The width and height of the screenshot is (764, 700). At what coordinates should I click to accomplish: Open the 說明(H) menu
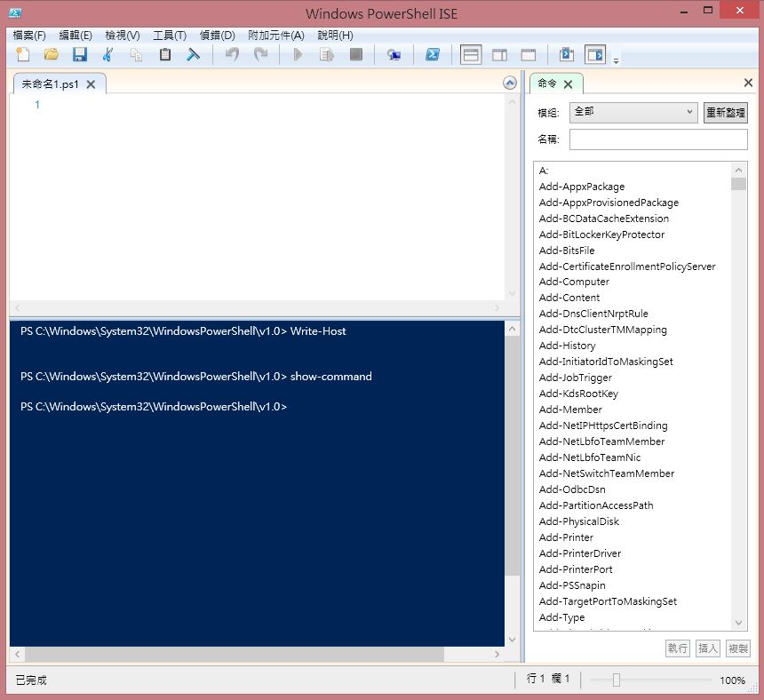coord(335,35)
